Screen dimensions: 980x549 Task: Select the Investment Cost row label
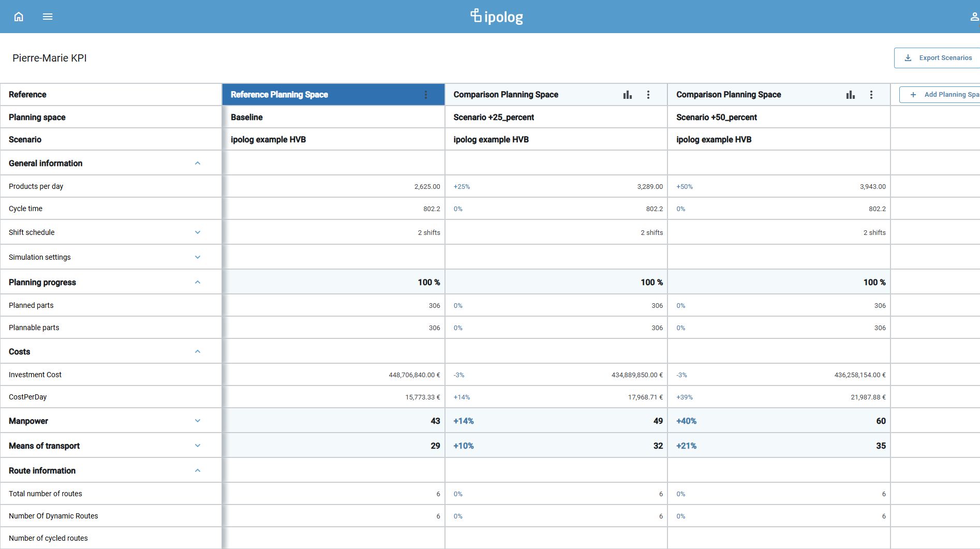(35, 375)
